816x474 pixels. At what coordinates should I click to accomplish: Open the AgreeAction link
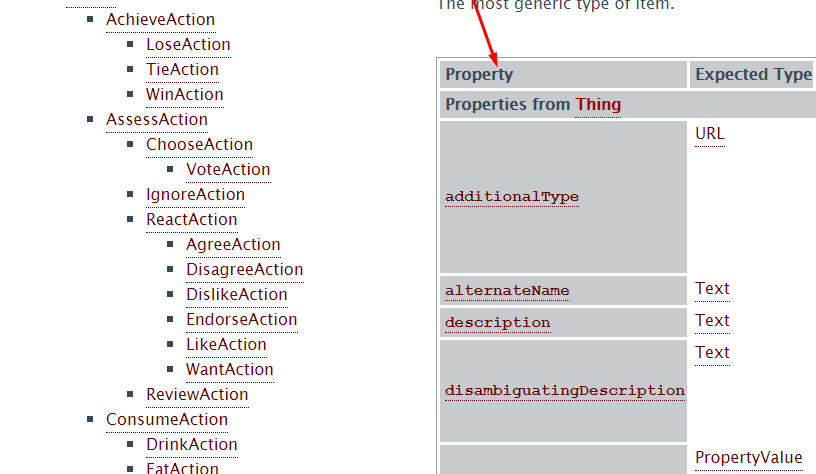coord(233,244)
